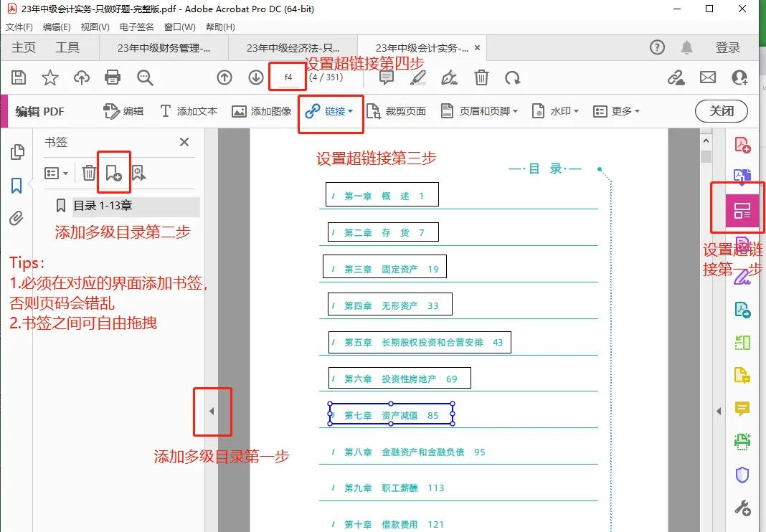The height and width of the screenshot is (532, 766).
Task: Open the fill and sign pen icon
Action: pyautogui.click(x=449, y=77)
